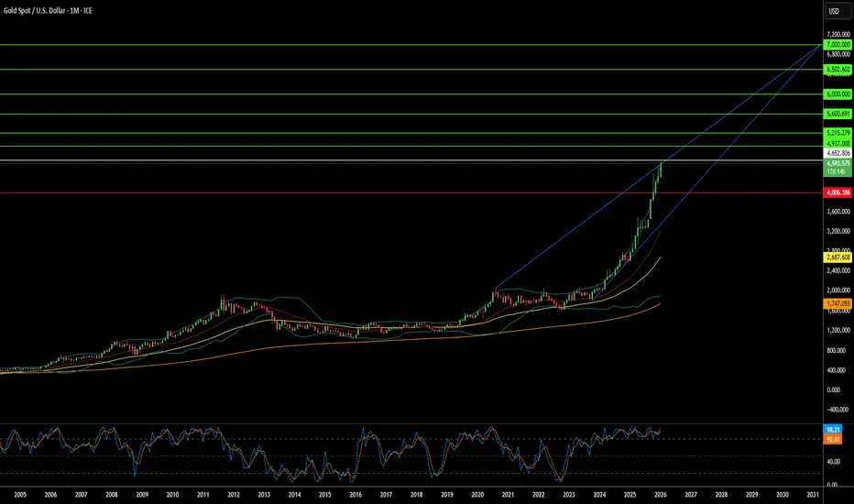Click the 3,200.000 price axis tick
This screenshot has height=504, width=854.
(x=838, y=231)
